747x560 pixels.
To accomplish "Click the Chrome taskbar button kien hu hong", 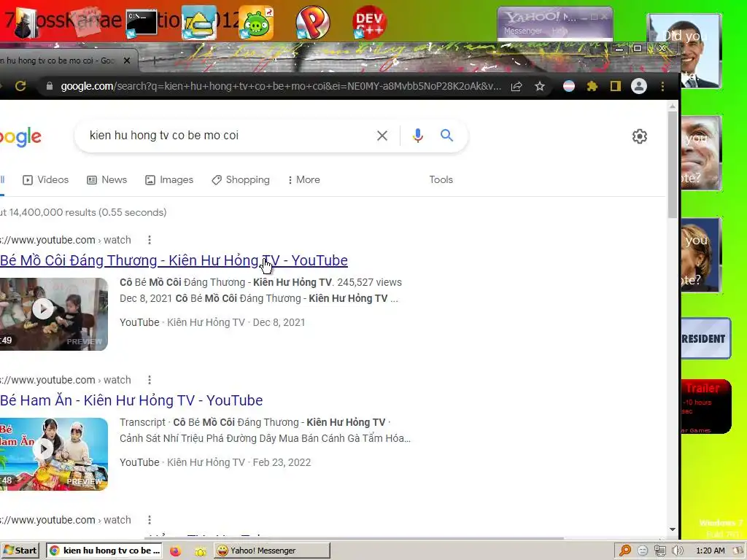I will (104, 551).
